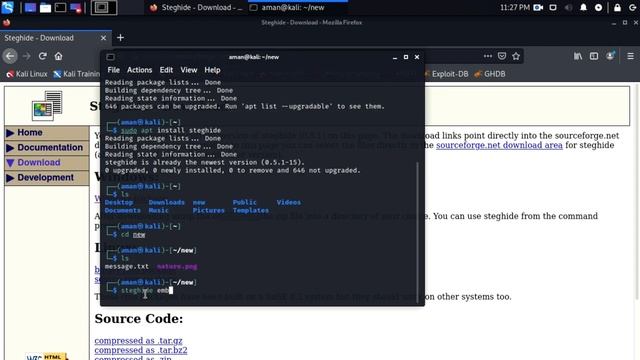Follow the sourceforge.net download area link
640x360 pixels.
[x=499, y=145]
